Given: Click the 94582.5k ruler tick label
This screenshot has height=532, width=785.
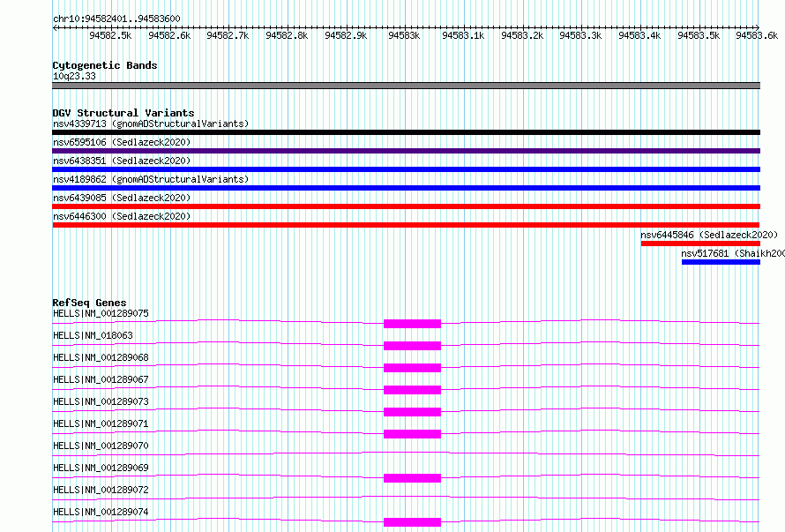Looking at the screenshot, I should (x=110, y=35).
